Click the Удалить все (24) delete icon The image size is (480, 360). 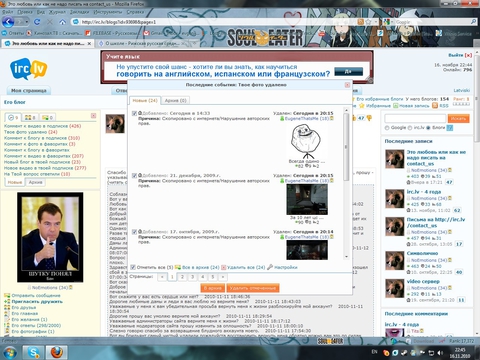[x=224, y=267]
